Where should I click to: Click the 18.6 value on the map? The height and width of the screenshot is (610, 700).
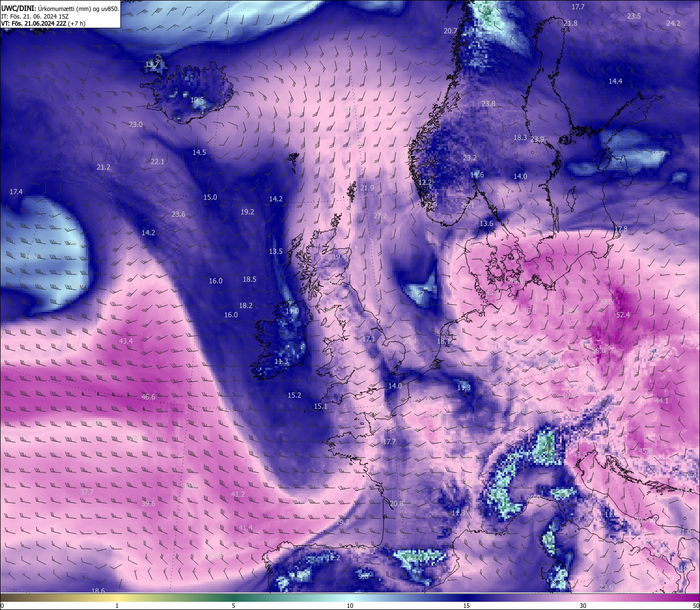coord(98,590)
